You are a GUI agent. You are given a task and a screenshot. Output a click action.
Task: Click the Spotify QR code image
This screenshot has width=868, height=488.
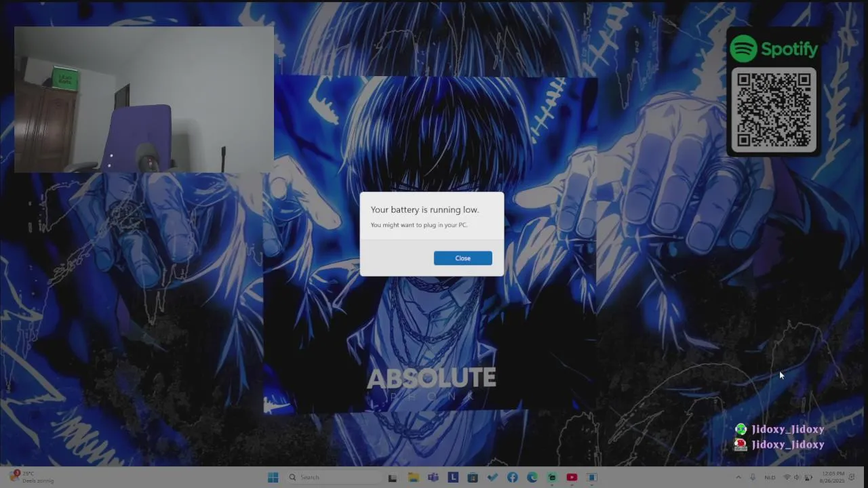(774, 110)
